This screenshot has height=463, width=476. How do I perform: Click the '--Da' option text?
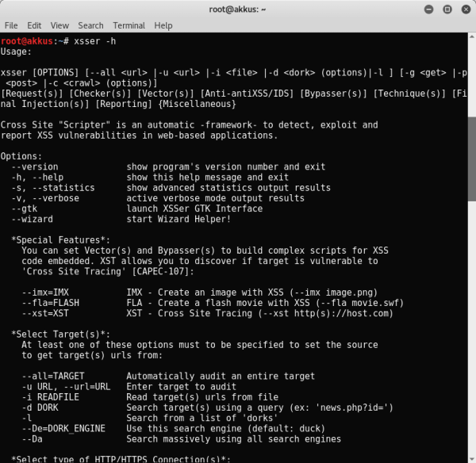tap(33, 439)
